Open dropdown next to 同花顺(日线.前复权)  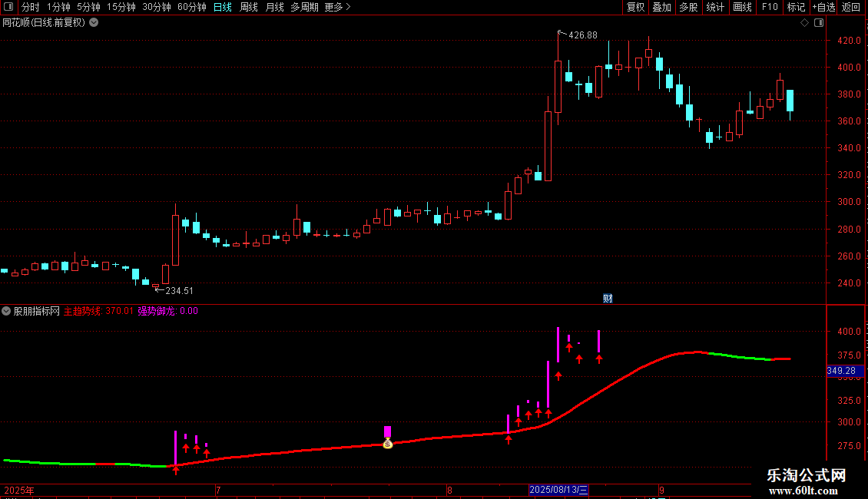pos(94,22)
